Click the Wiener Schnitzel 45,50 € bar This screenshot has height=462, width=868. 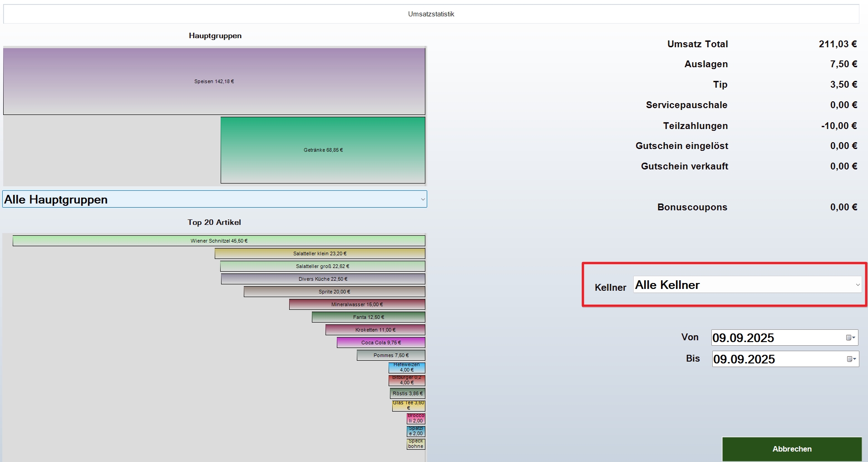coord(219,241)
